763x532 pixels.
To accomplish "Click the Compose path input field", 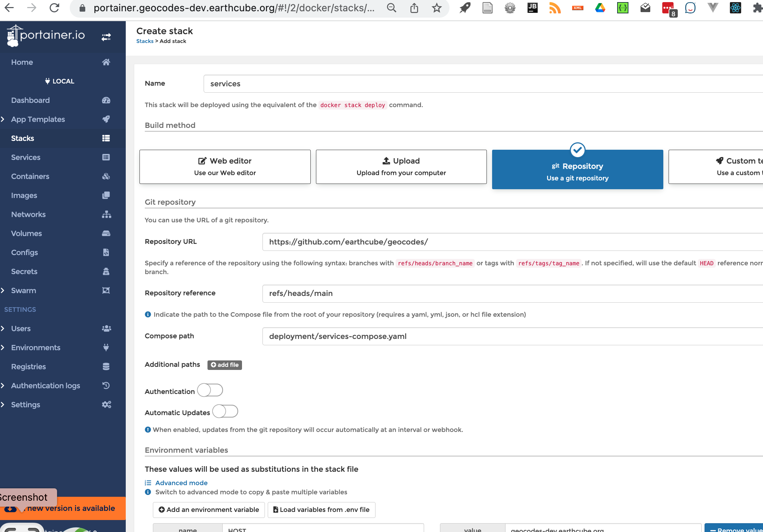I will (513, 336).
